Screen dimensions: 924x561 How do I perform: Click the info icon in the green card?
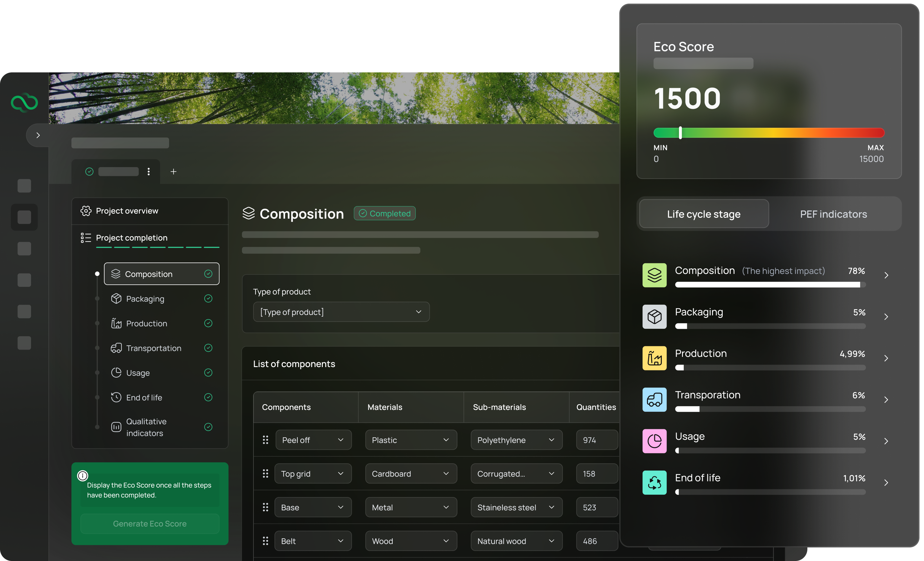point(83,476)
